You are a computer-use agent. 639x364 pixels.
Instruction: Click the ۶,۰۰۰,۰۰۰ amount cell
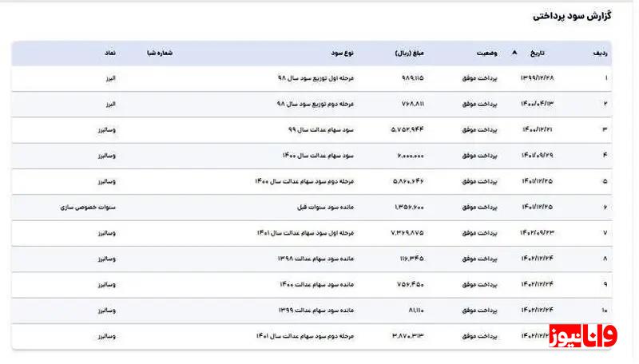pyautogui.click(x=408, y=155)
